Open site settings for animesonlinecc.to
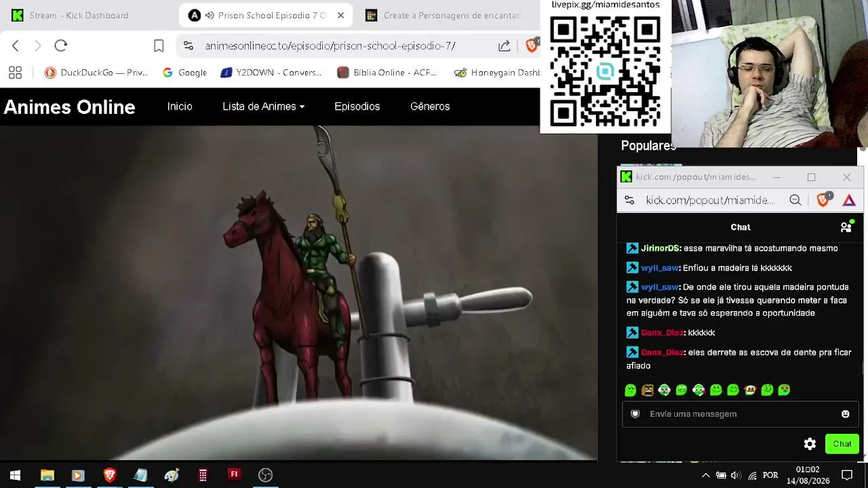This screenshot has width=868, height=488. click(189, 45)
